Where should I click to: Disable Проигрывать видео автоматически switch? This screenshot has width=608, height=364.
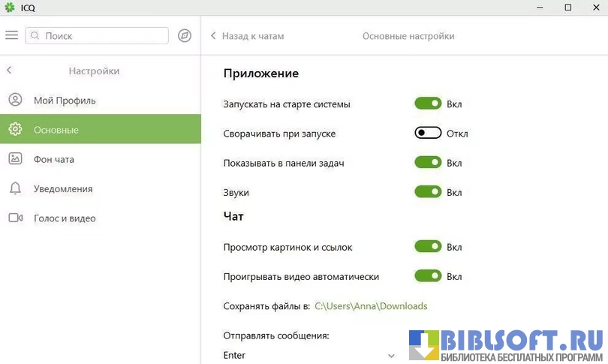click(428, 276)
